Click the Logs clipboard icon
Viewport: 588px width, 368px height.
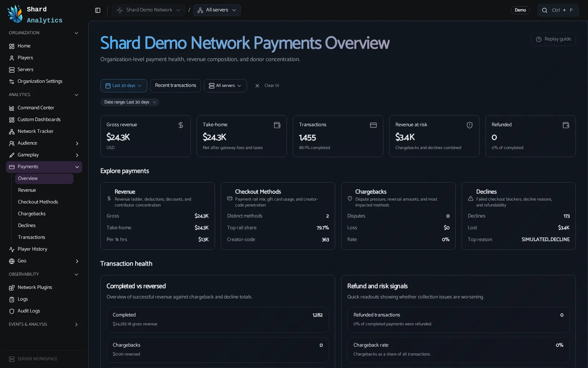[x=12, y=300]
